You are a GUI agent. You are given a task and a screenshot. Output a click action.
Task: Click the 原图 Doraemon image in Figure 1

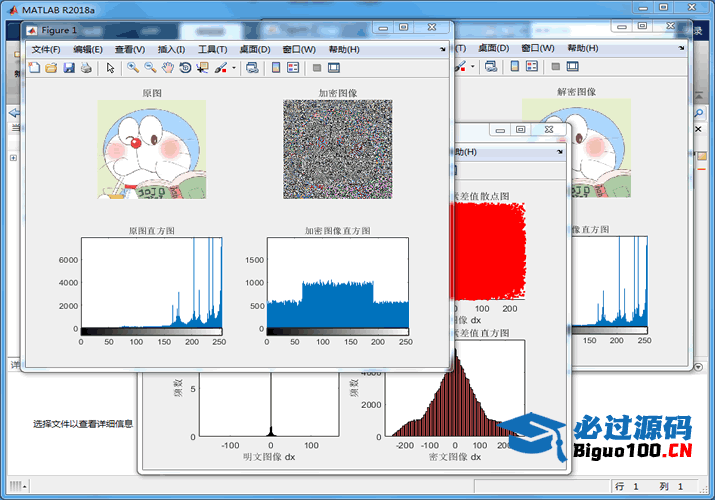152,149
